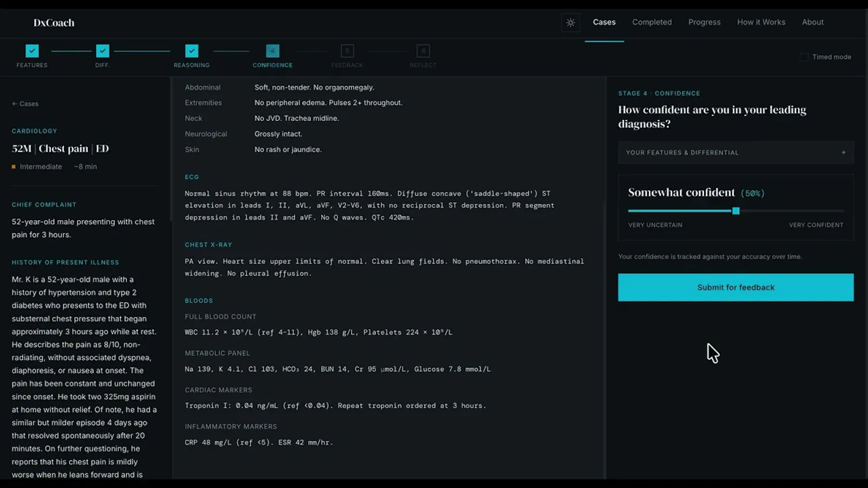The width and height of the screenshot is (868, 488).
Task: Click the Inflammatory Markers subheading
Action: 231,427
